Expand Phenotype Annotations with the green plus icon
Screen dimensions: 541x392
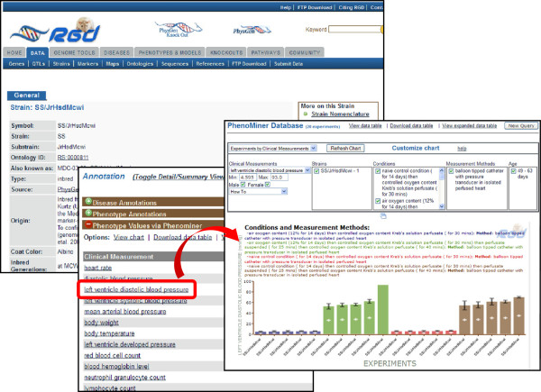(x=88, y=213)
